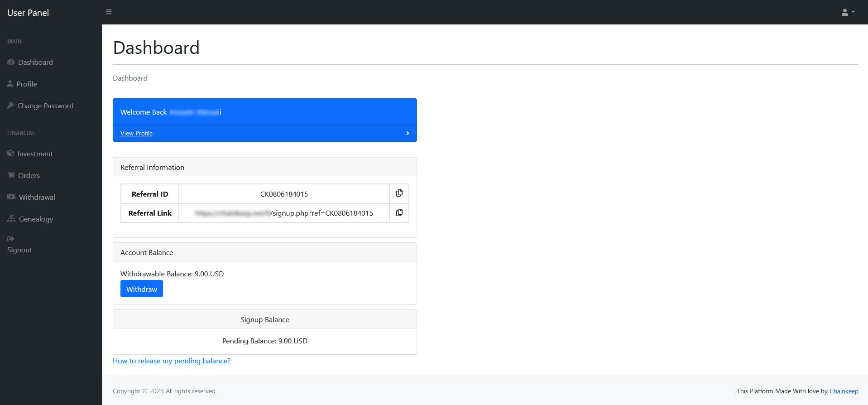This screenshot has width=868, height=405.
Task: Open Dashboard from the sidebar menu
Action: 35,62
